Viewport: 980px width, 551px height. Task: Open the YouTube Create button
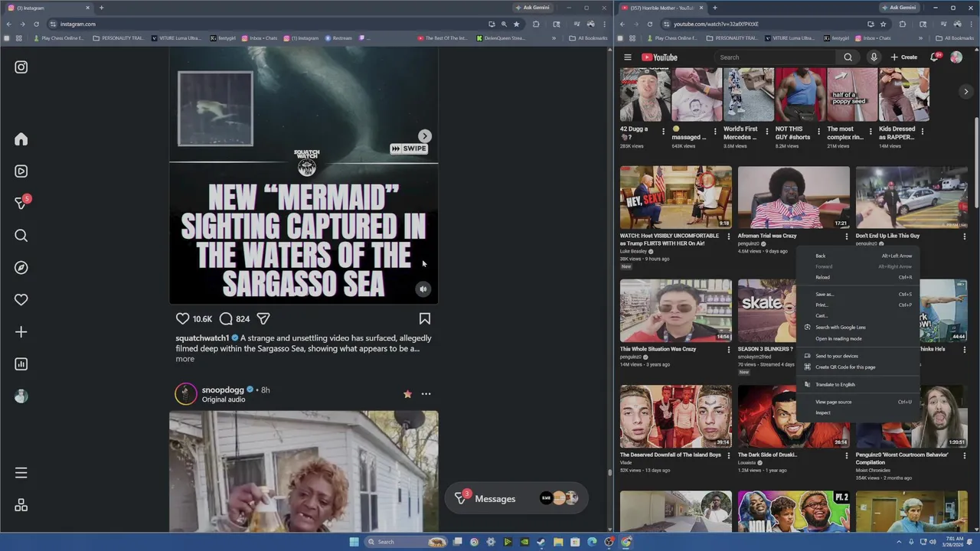(903, 57)
